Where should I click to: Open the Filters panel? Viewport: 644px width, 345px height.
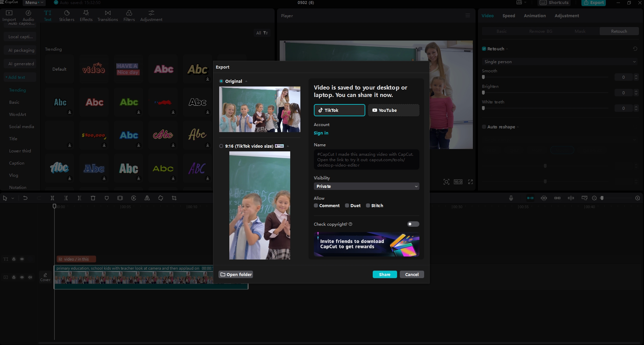pos(129,15)
